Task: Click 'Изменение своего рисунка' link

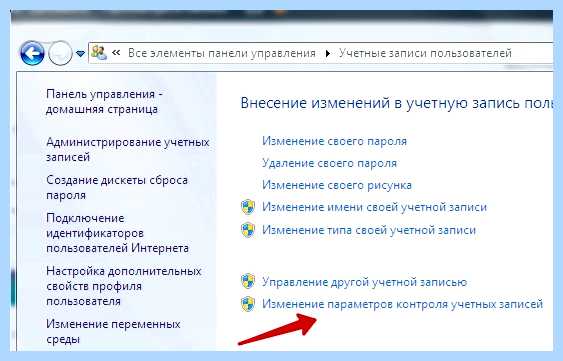Action: [x=337, y=185]
